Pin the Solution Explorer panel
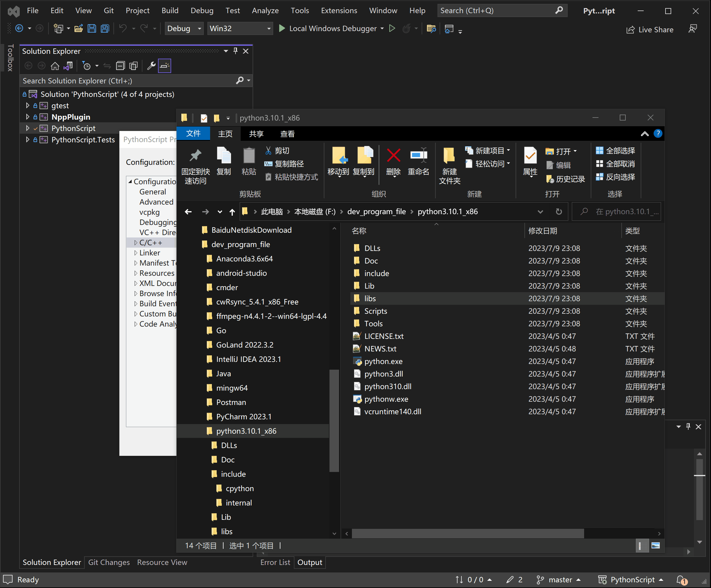The width and height of the screenshot is (711, 588). (236, 51)
